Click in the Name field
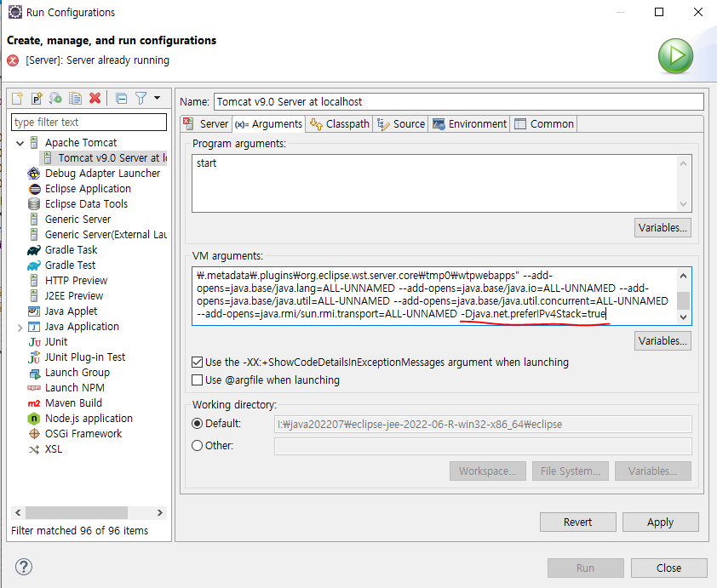 coord(459,101)
